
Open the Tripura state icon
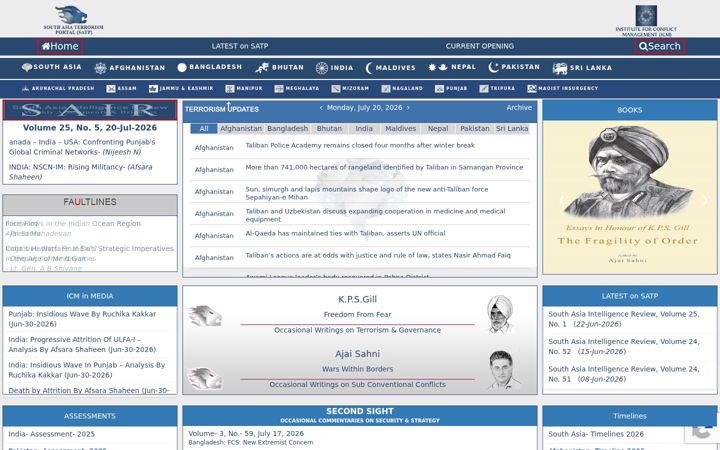[484, 89]
